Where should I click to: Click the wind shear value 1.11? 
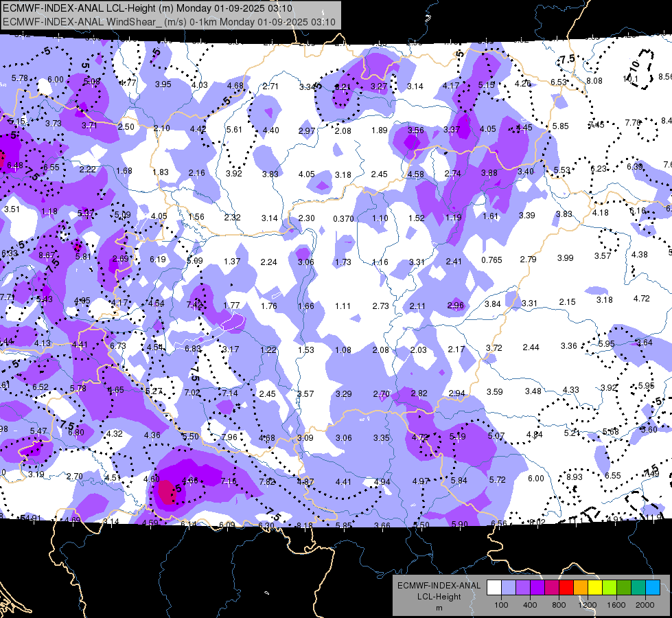(343, 306)
